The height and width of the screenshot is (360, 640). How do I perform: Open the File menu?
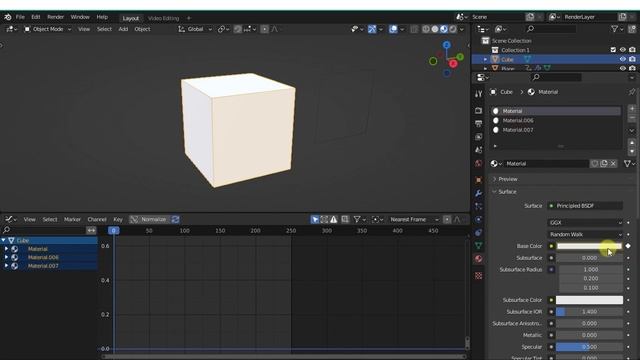[x=20, y=17]
